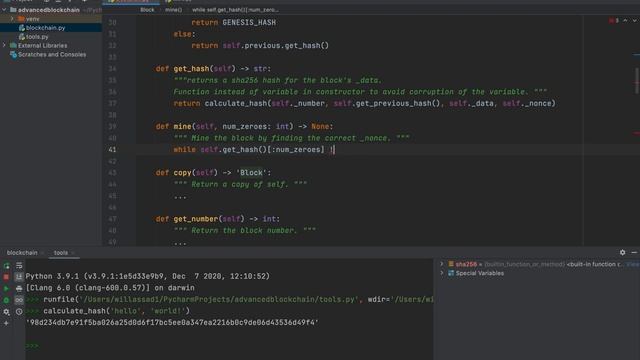Viewport: 640px width, 360px height.
Task: Attach debugger via green bug icon
Action: pyautogui.click(x=6, y=300)
